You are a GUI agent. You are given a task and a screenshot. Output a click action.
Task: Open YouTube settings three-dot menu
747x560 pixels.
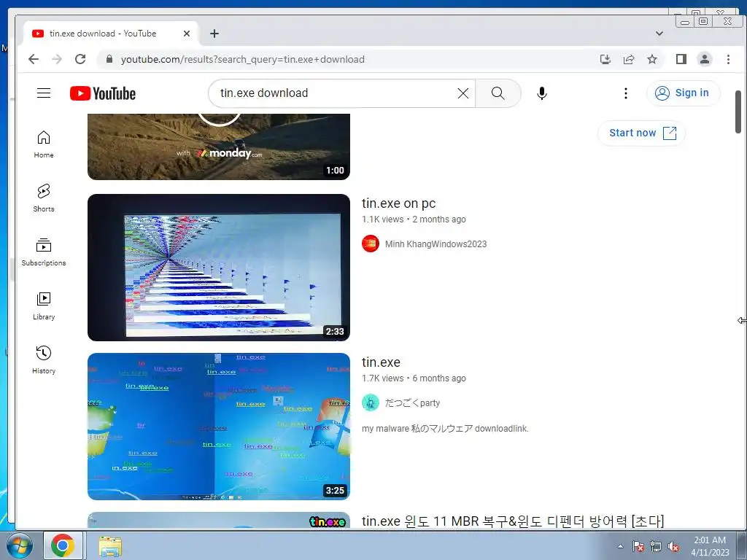(626, 93)
